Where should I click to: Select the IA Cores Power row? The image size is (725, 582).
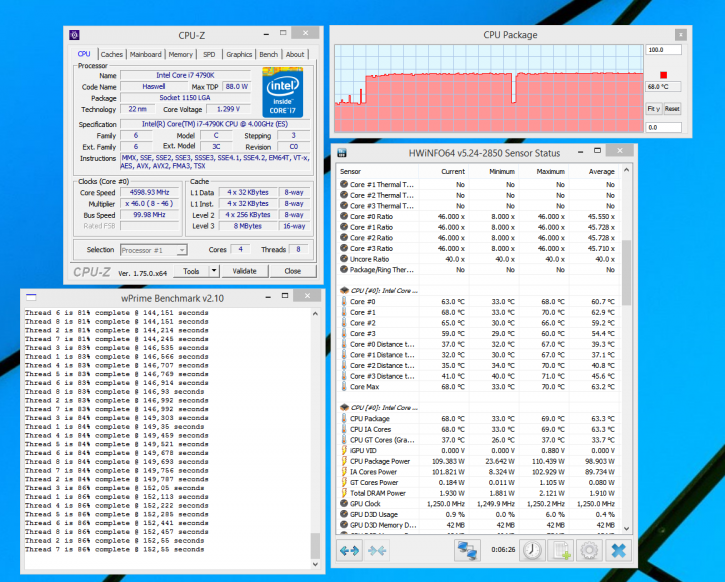479,472
